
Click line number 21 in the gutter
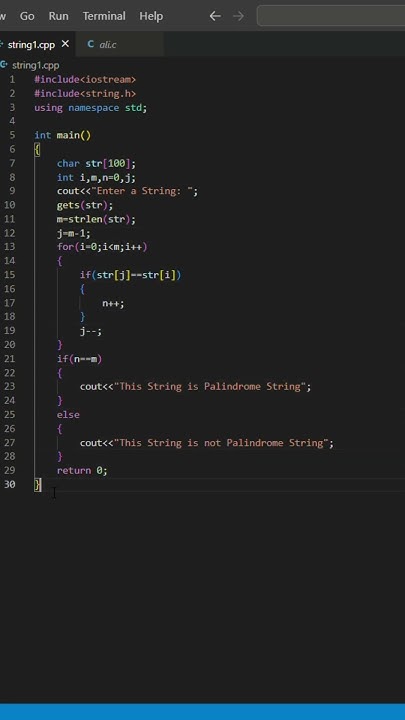point(10,359)
